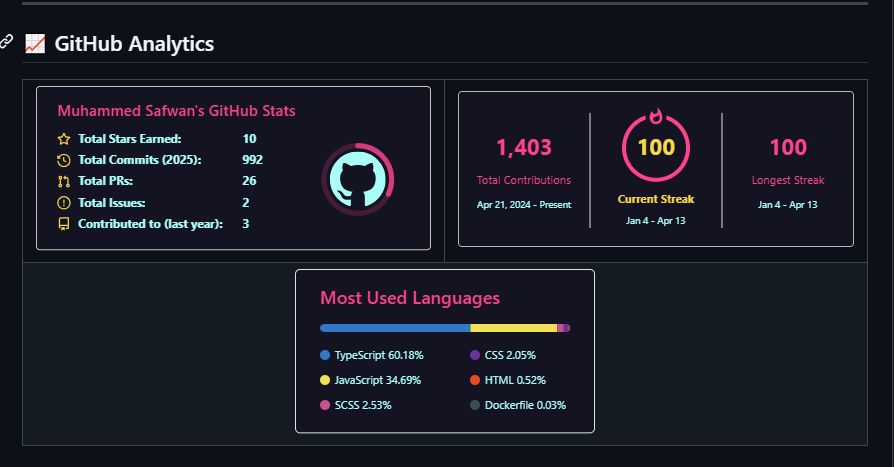Click the anchor link icon beside GitHub Analytics
This screenshot has width=894, height=467.
[7, 42]
